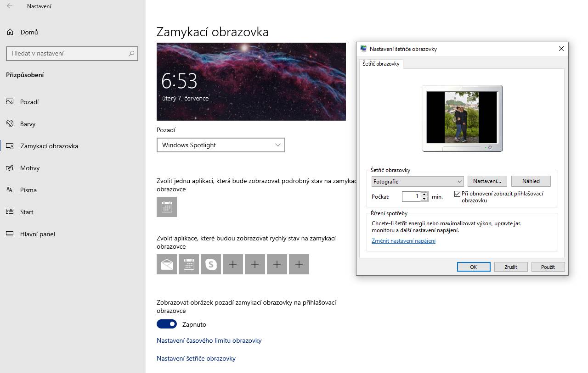Click the Použít button
This screenshot has height=373, width=588.
(548, 267)
